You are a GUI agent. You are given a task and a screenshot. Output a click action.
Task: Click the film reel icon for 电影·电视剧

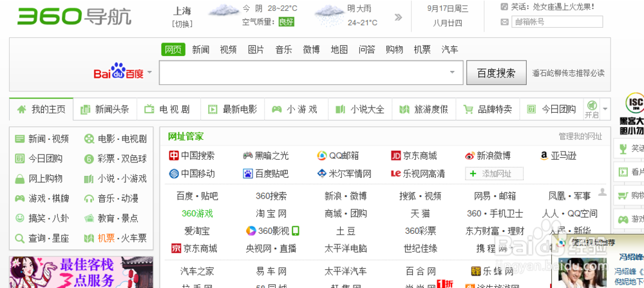point(89,139)
